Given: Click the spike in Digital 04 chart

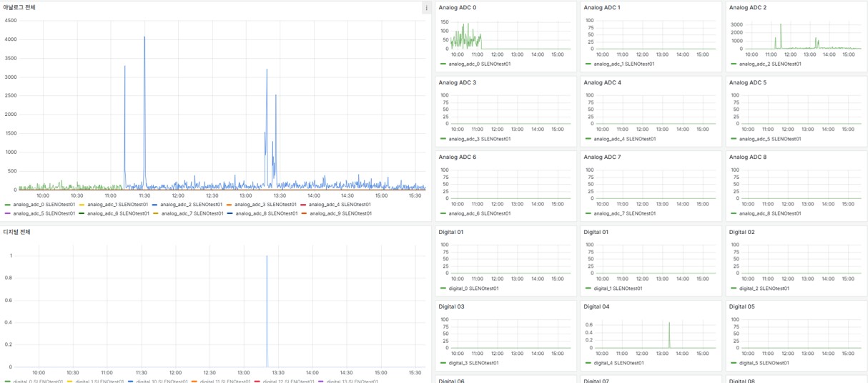Looking at the screenshot, I should pos(669,324).
